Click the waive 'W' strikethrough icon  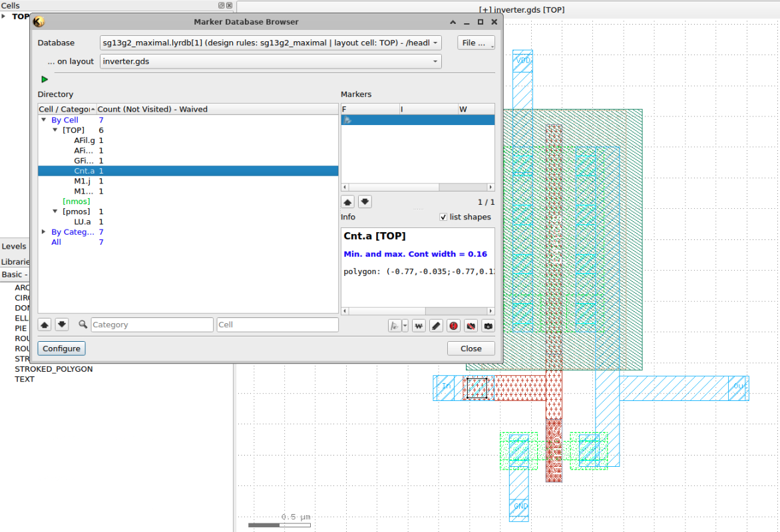419,326
